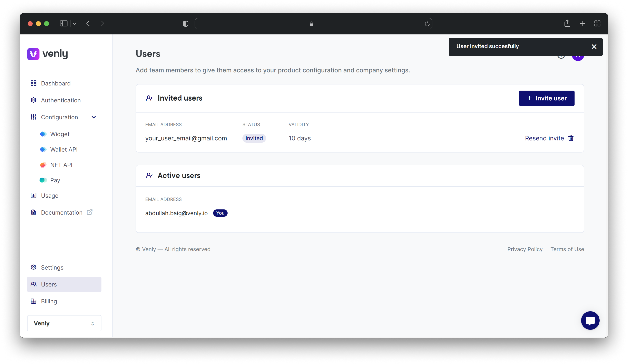Select the Authentication sidebar icon
Viewport: 628px width, 364px height.
point(33,100)
